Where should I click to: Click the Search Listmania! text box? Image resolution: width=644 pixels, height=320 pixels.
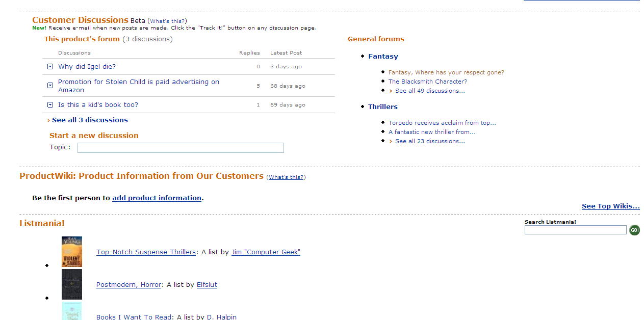click(576, 230)
